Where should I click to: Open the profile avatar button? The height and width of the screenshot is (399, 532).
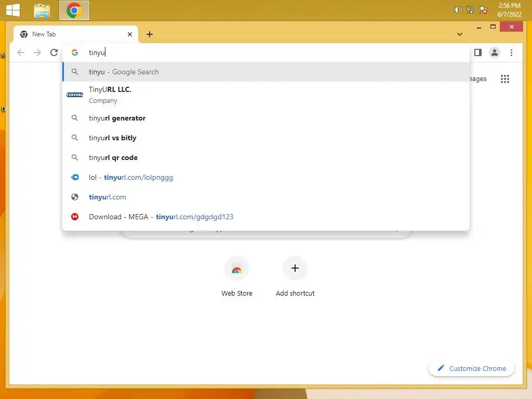495,52
